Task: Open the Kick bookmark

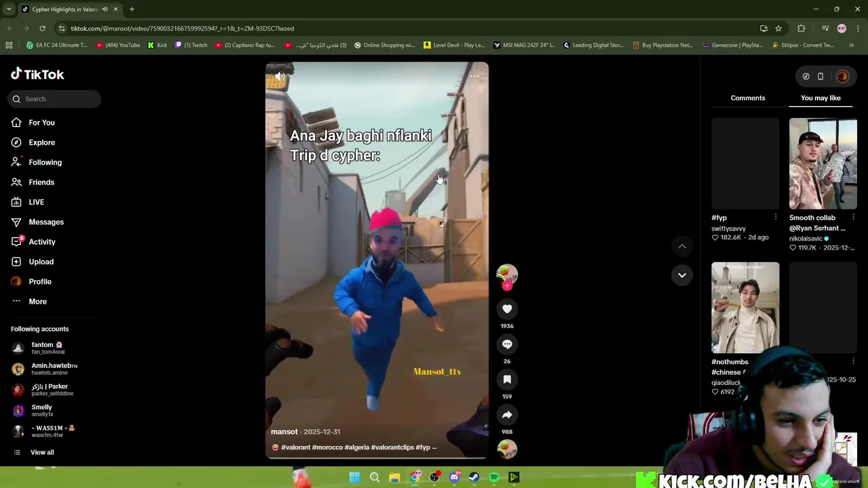Action: (157, 45)
